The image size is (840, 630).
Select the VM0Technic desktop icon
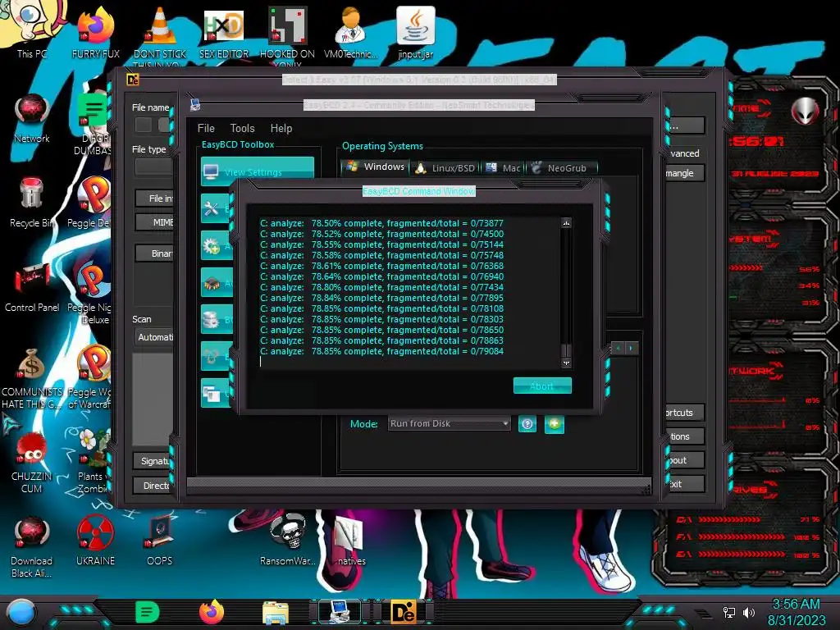(351, 32)
